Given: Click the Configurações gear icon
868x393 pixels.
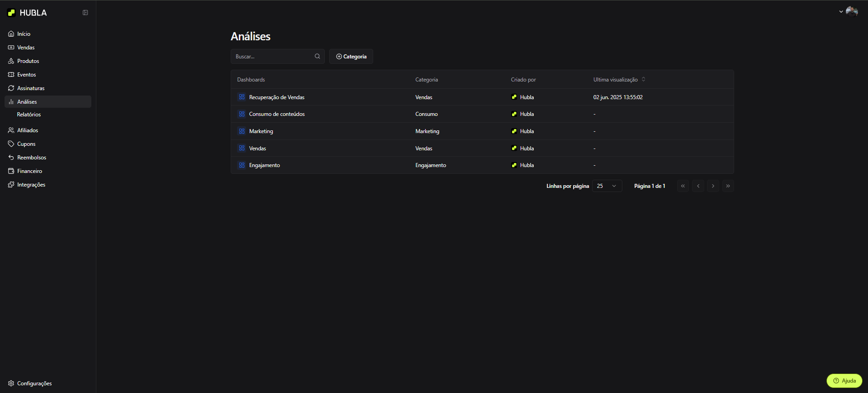Looking at the screenshot, I should click(11, 383).
